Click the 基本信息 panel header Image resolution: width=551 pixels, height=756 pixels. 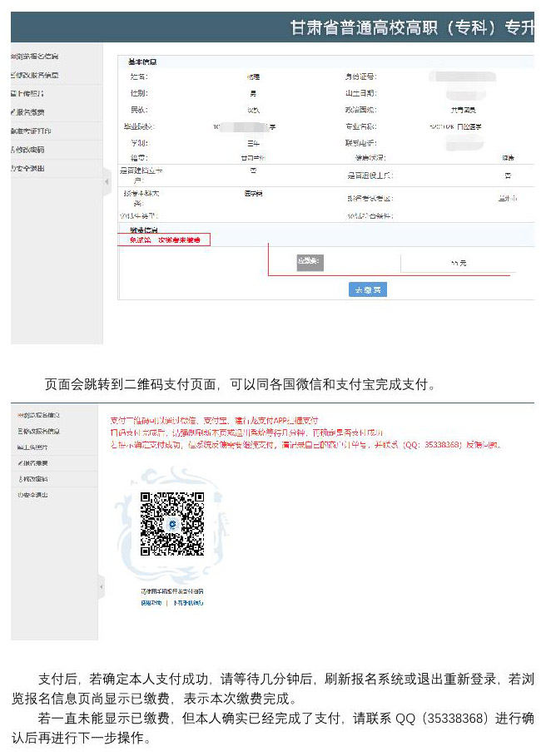point(142,62)
